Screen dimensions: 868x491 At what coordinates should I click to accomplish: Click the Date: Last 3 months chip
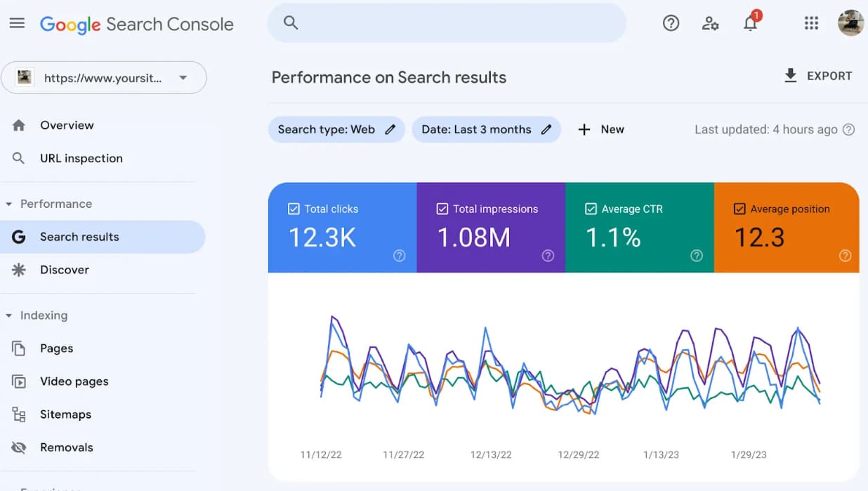click(x=487, y=129)
